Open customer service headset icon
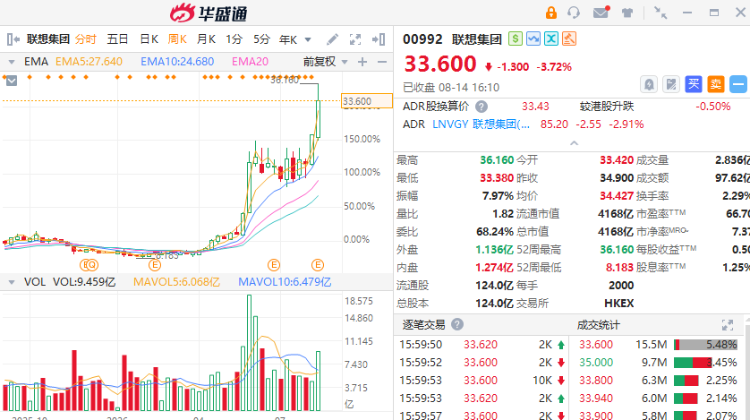The image size is (750, 420). (574, 12)
